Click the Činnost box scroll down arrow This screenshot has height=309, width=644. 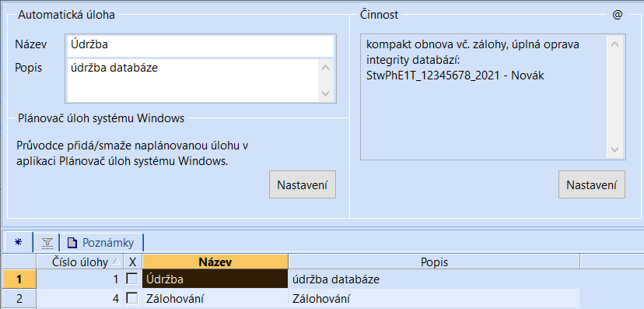click(x=615, y=149)
